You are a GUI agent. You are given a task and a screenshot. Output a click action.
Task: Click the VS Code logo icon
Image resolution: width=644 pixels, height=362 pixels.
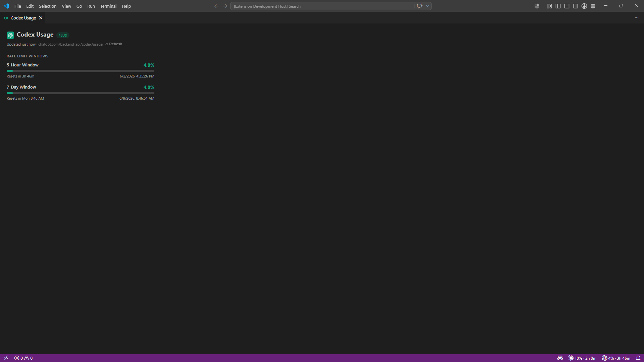(6, 6)
